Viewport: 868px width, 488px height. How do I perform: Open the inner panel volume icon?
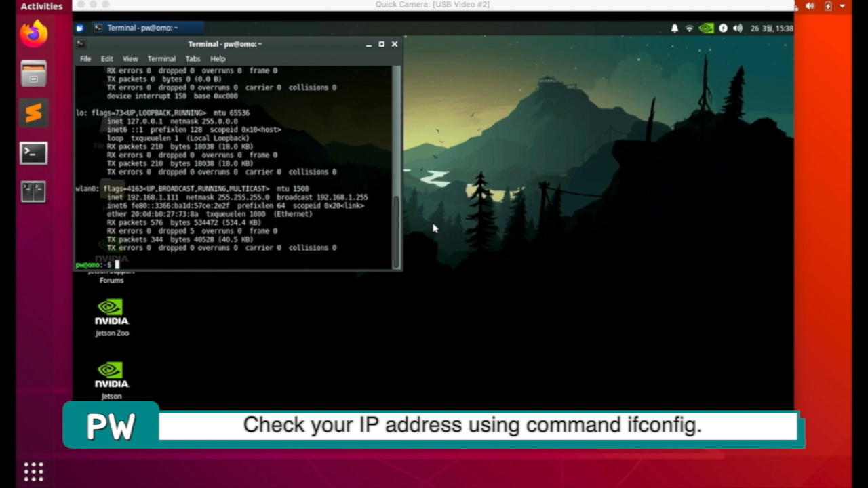[x=737, y=28]
